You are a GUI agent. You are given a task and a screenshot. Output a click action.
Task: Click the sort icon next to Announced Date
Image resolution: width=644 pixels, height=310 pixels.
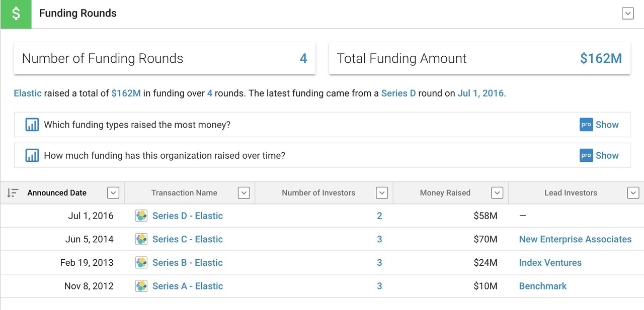pos(13,193)
